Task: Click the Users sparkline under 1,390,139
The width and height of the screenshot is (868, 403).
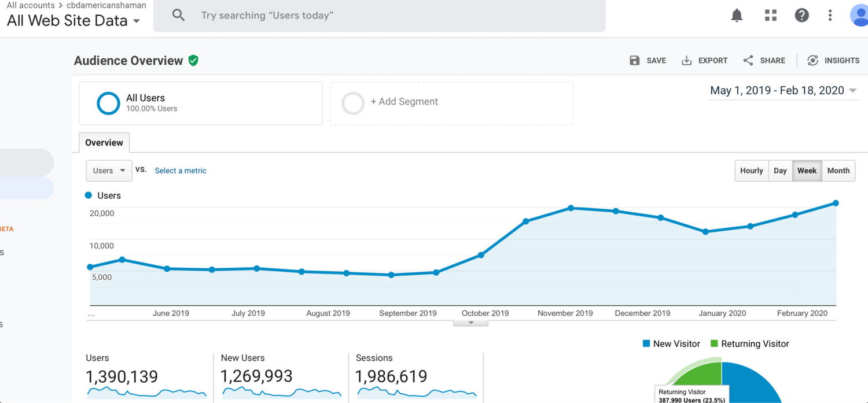Action: point(146,393)
